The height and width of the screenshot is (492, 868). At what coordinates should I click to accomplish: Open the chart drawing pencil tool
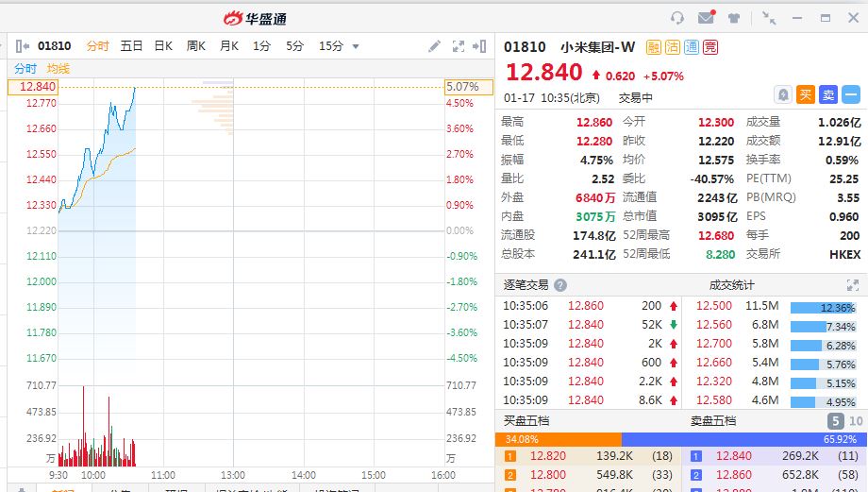tap(435, 46)
